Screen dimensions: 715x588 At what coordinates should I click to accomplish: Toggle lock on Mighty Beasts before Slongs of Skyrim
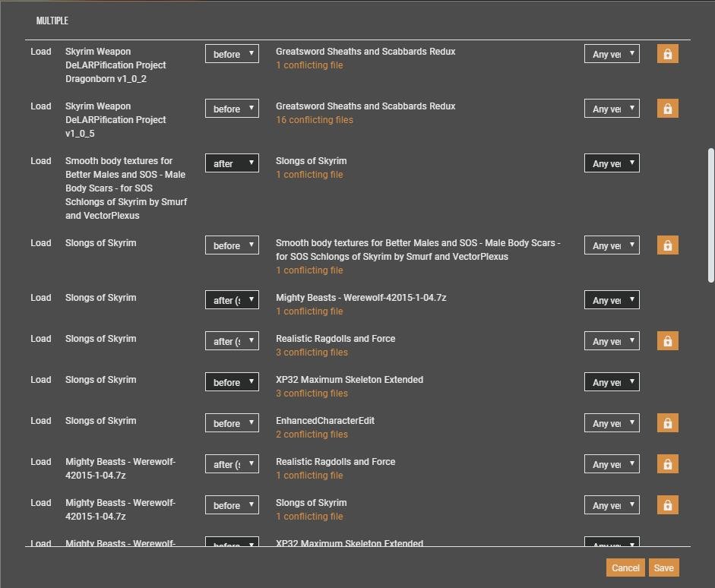(668, 505)
